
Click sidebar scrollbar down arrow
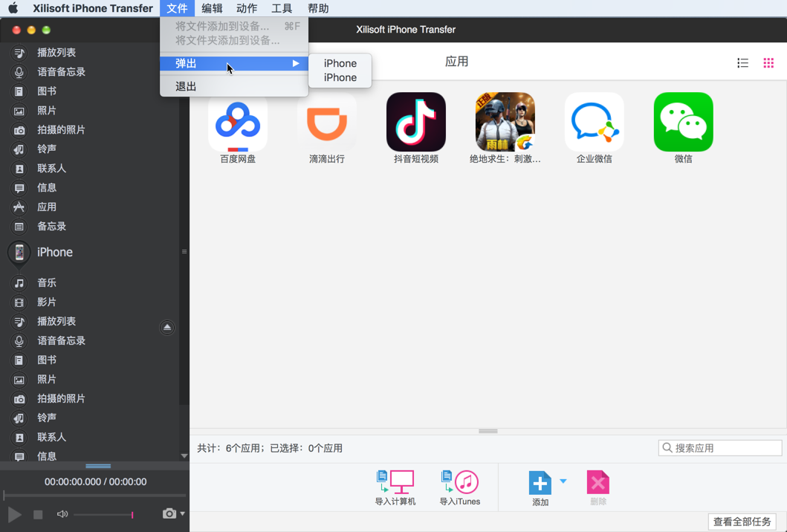tap(184, 455)
